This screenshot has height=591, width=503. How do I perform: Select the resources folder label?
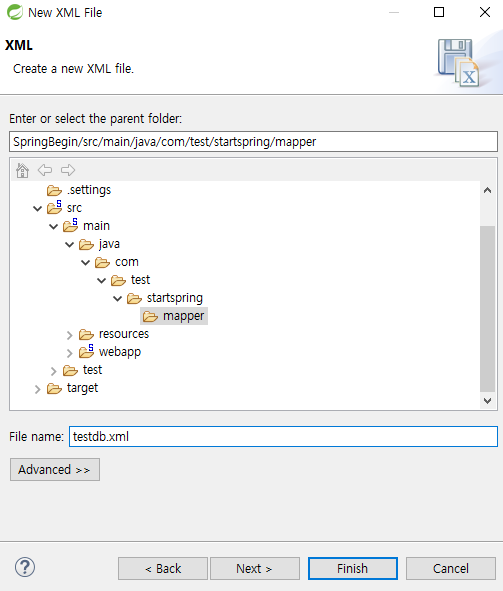[124, 334]
